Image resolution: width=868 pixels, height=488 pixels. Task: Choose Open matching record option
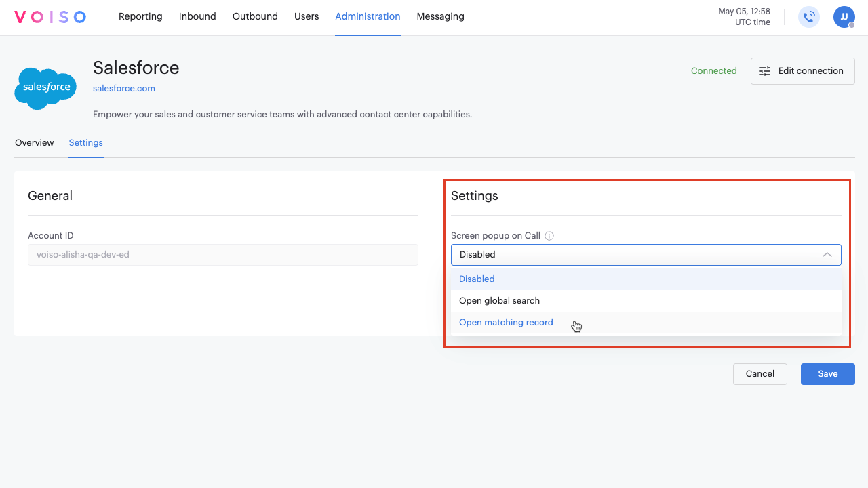coord(646,323)
